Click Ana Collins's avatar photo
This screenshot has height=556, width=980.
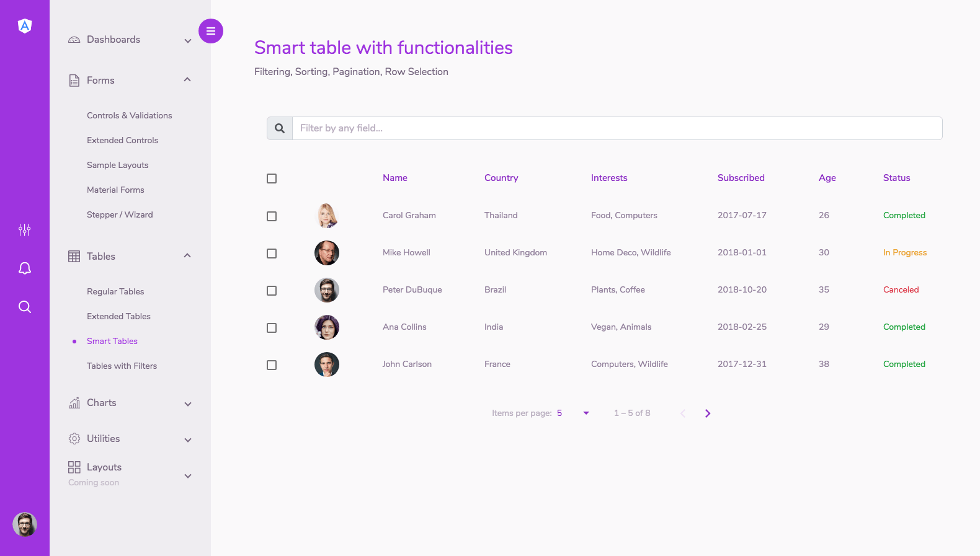[327, 327]
